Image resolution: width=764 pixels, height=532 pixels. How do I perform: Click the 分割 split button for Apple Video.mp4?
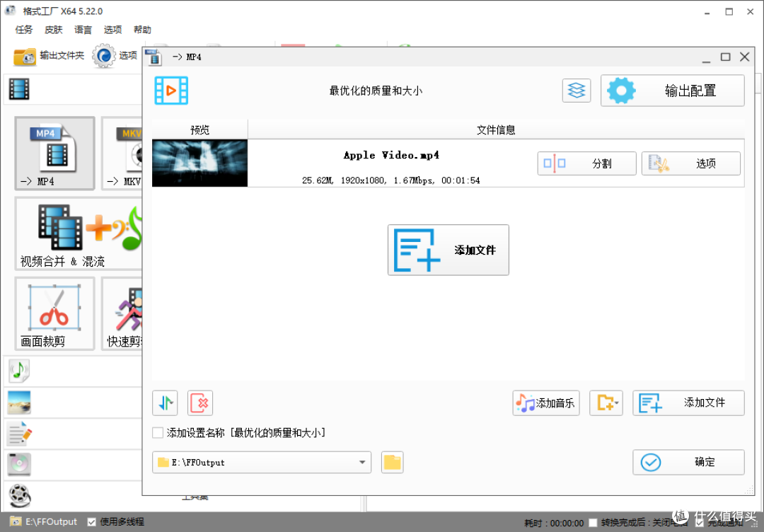click(586, 163)
